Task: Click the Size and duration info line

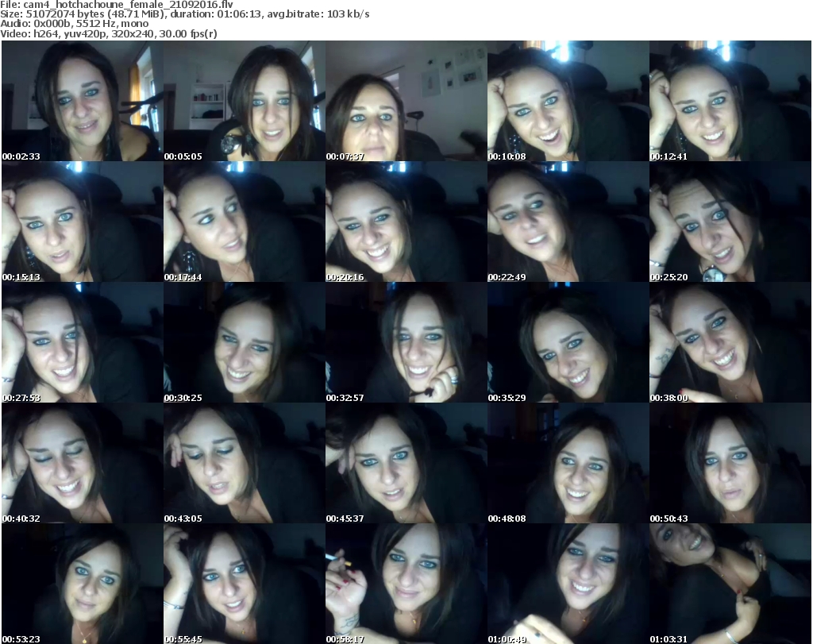Action: tap(185, 14)
